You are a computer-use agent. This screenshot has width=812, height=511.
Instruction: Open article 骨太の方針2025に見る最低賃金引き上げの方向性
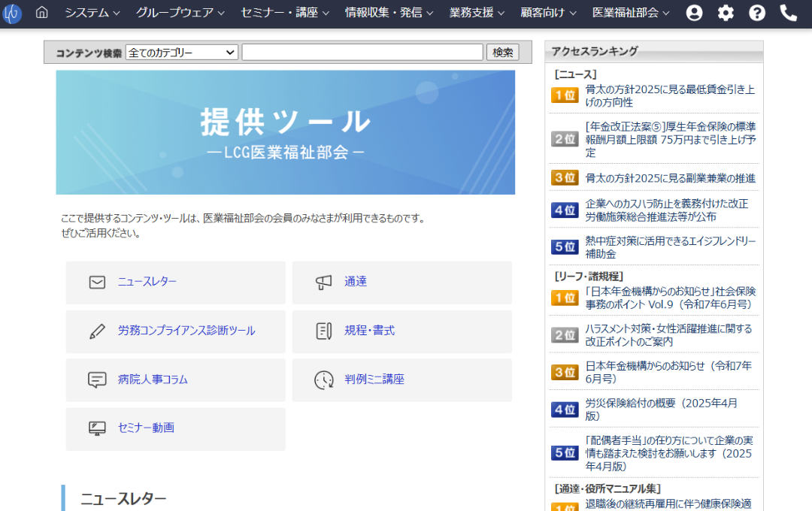(x=670, y=95)
